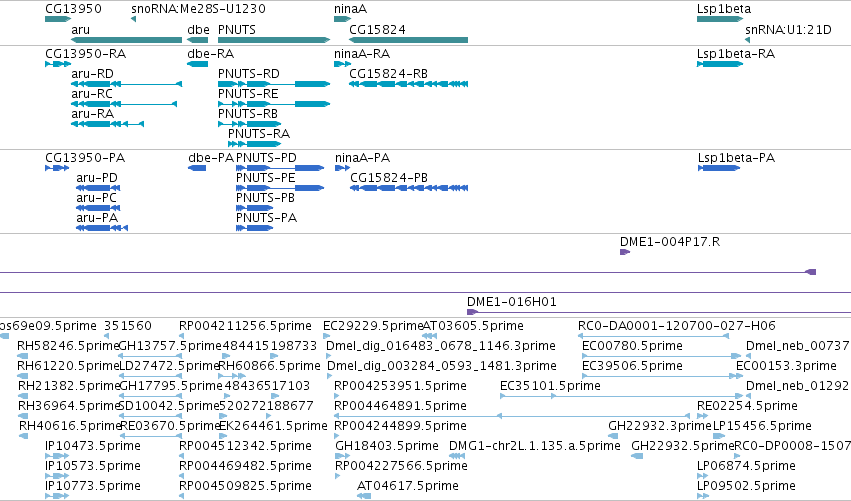
Task: Click the snRNA:U1:21D arrow marker
Action: [x=747, y=40]
